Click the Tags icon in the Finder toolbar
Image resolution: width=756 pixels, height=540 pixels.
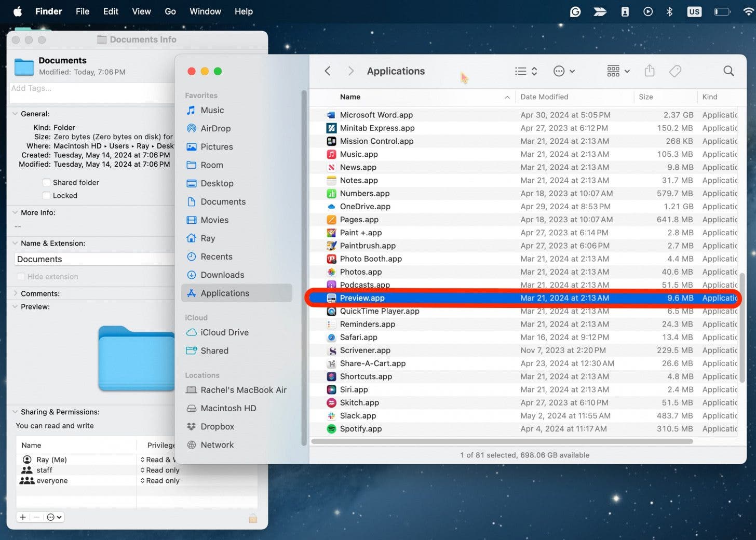pyautogui.click(x=675, y=71)
